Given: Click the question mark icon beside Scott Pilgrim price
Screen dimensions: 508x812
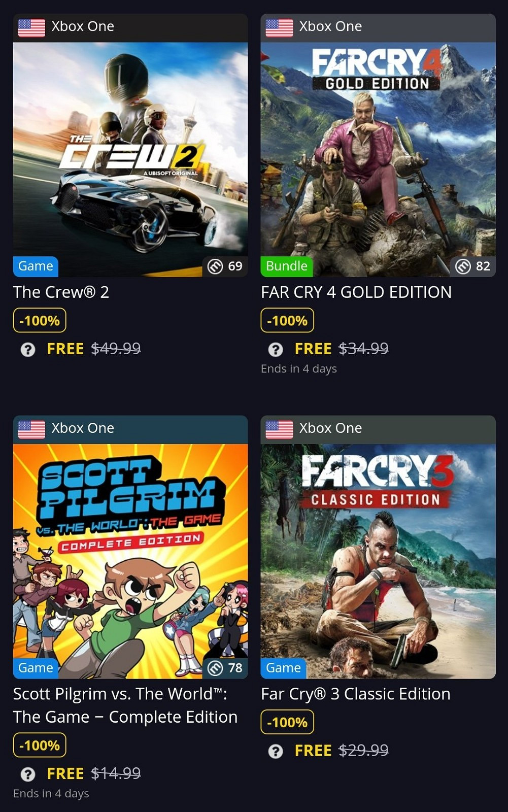Looking at the screenshot, I should [28, 774].
